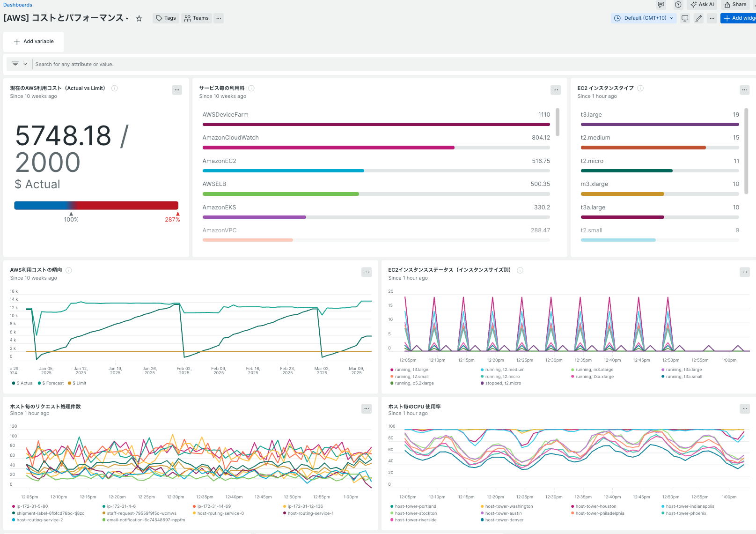Open the more options ellipsis beside Teams
Screen dimensions: 756x534
coord(219,18)
